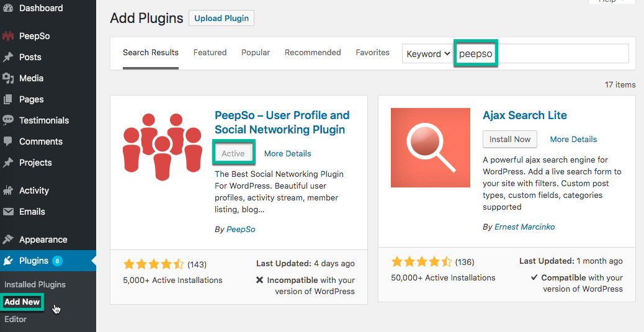Click the (143) ratings count

pos(197,264)
